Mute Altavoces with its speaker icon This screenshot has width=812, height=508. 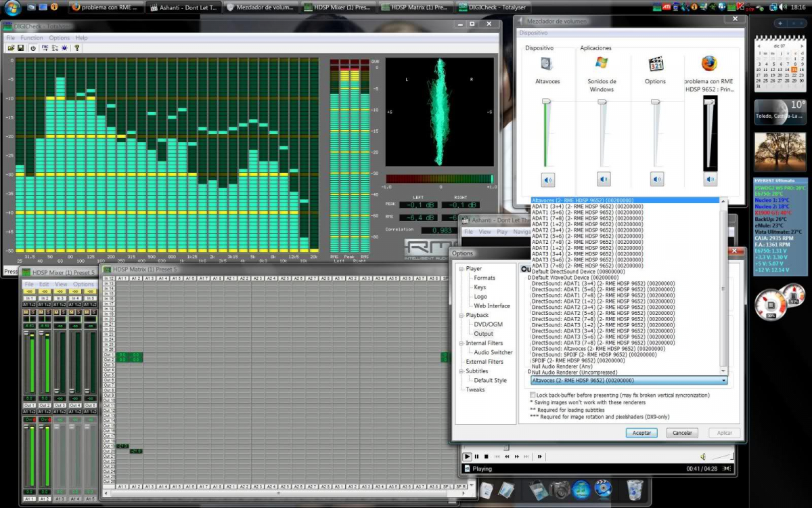point(547,179)
